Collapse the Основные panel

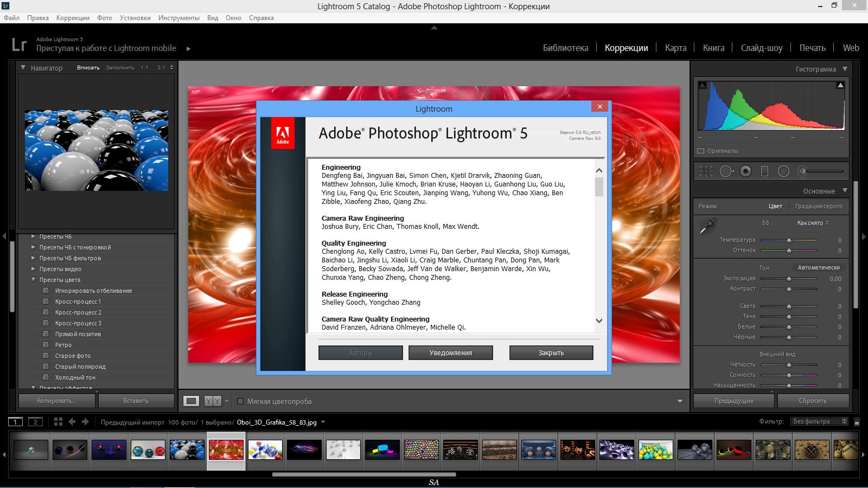tap(845, 191)
